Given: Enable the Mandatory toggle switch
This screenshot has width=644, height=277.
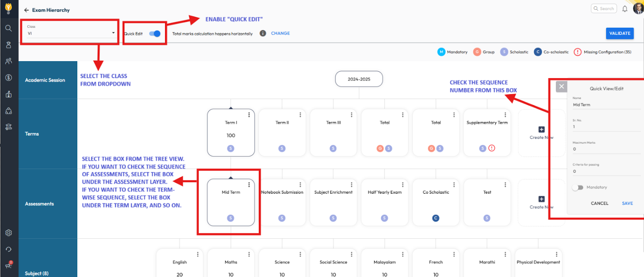Looking at the screenshot, I should pyautogui.click(x=578, y=188).
